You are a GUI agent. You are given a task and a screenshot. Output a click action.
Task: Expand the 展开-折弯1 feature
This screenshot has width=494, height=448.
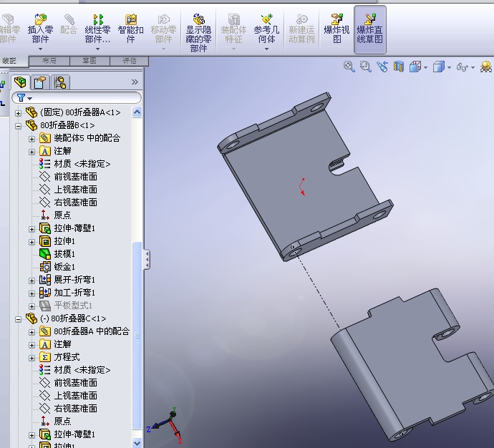(x=32, y=281)
